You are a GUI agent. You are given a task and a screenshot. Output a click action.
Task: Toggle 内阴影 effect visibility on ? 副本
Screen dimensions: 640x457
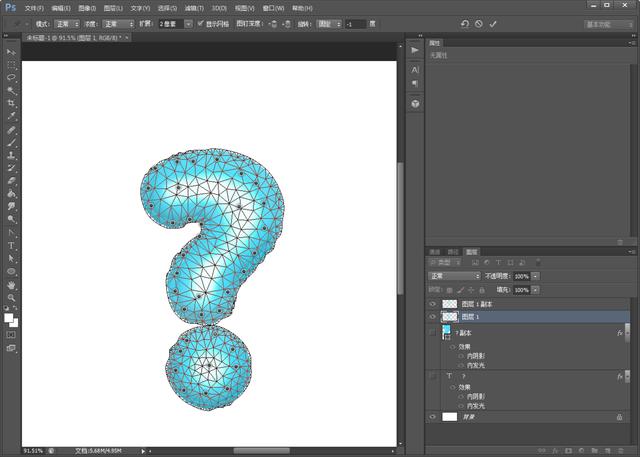[461, 356]
